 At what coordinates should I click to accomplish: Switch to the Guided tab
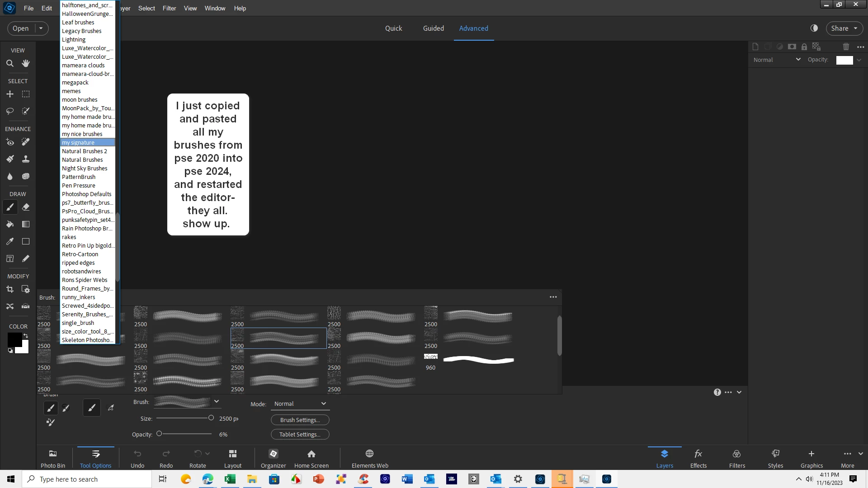click(x=433, y=28)
